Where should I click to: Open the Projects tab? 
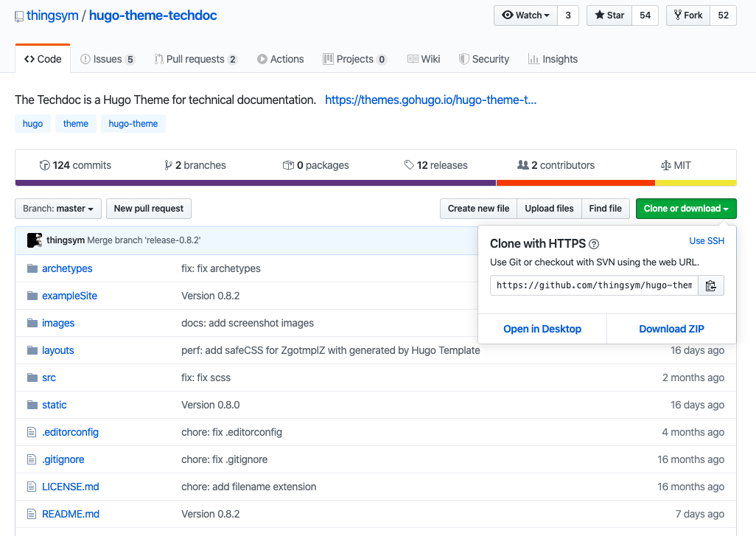355,59
